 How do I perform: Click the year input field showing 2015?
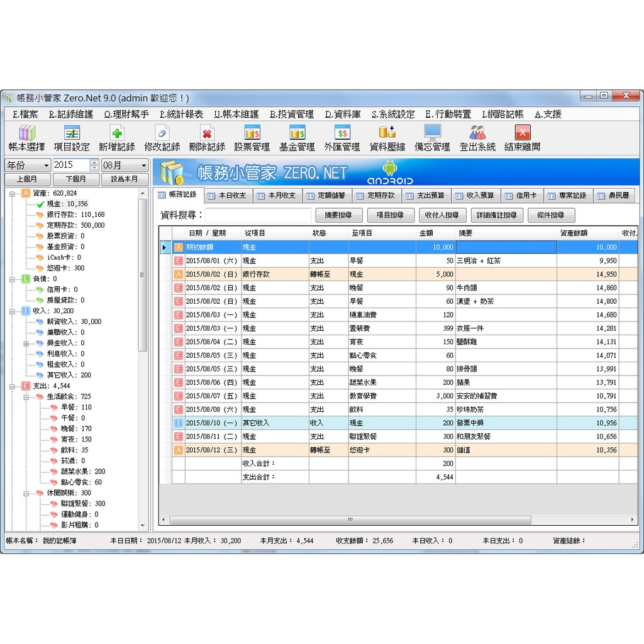(x=71, y=165)
